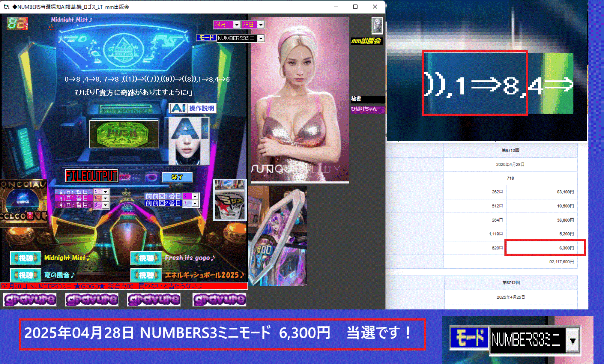Screen dimensions: 604x364
Task: Click the 82 score digit display
Action: pyautogui.click(x=17, y=23)
